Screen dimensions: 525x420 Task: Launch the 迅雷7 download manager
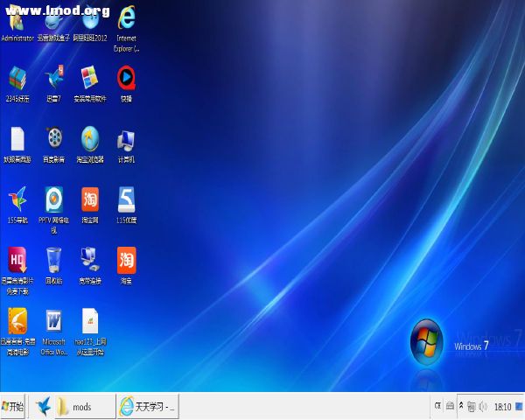[54, 79]
